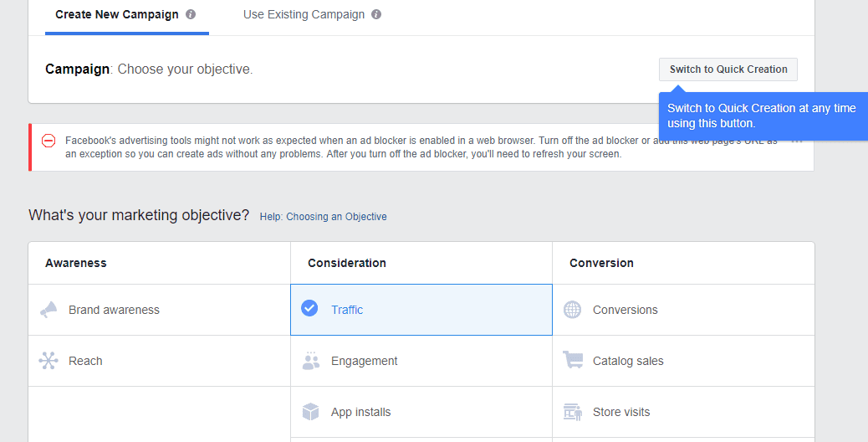Click the Engagement people icon

[x=311, y=361]
